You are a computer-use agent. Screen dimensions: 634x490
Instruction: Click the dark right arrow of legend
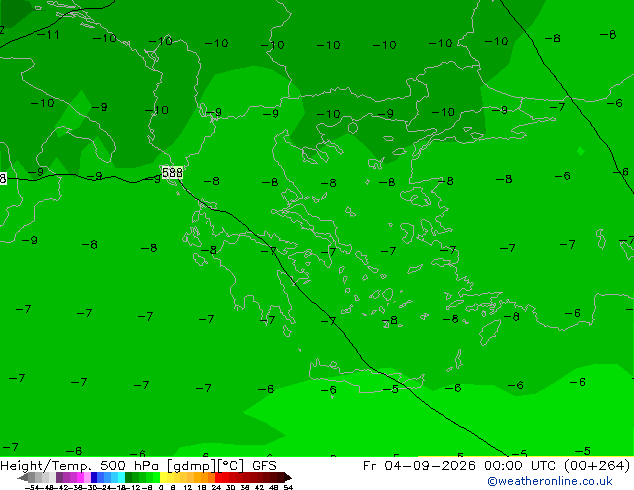pos(288,478)
